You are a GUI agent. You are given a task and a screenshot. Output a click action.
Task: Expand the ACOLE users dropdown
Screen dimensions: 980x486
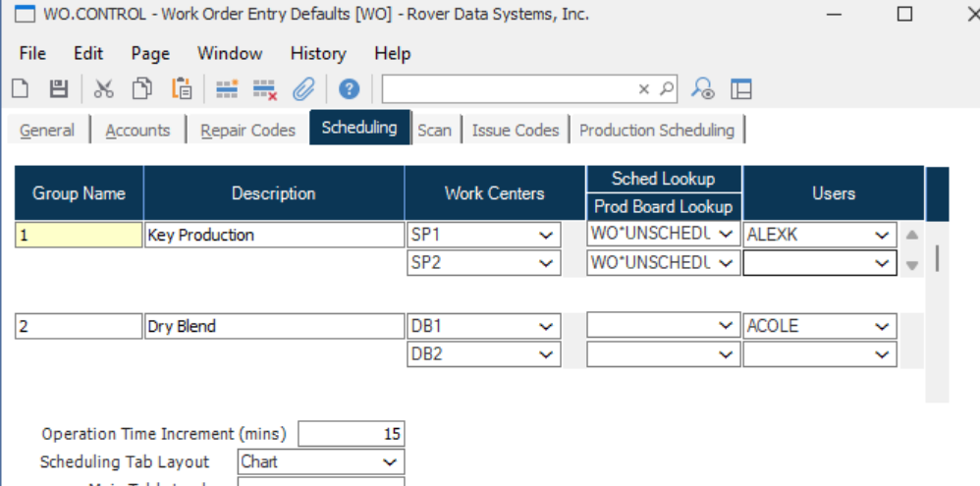pos(882,326)
